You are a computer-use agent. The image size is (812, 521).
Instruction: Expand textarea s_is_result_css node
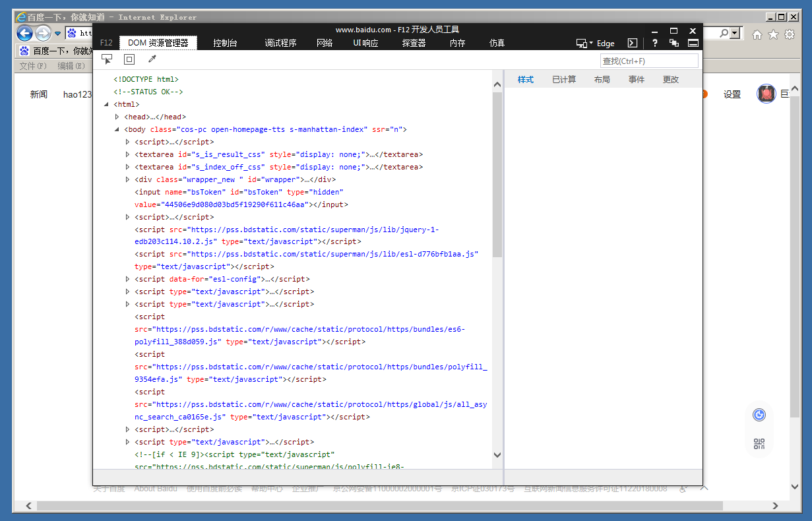pos(128,154)
